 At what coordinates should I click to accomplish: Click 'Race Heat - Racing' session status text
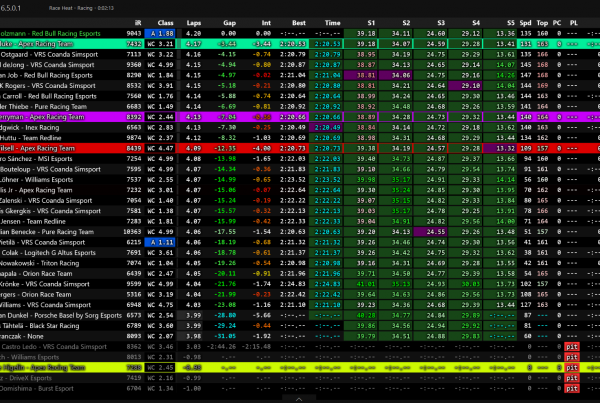point(81,8)
